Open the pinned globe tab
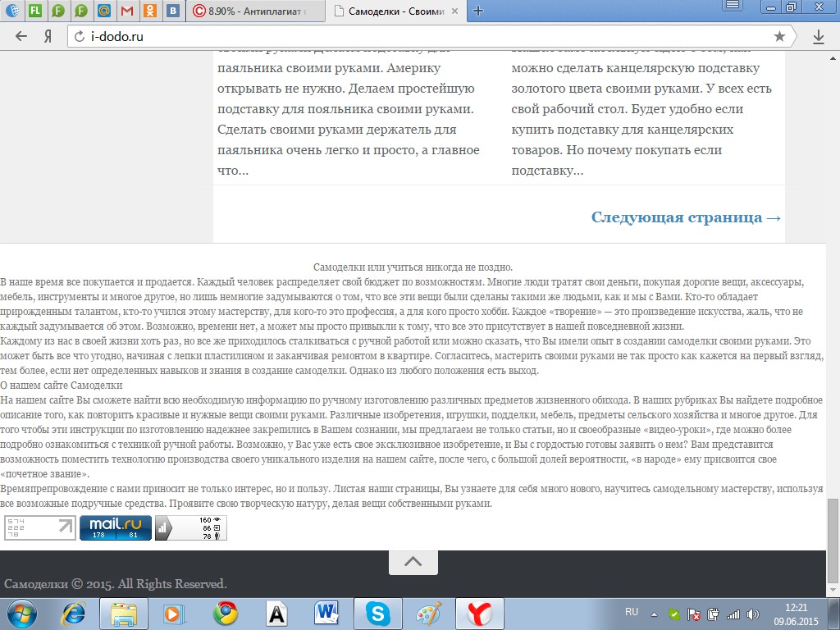This screenshot has height=630, width=840. (x=11, y=10)
